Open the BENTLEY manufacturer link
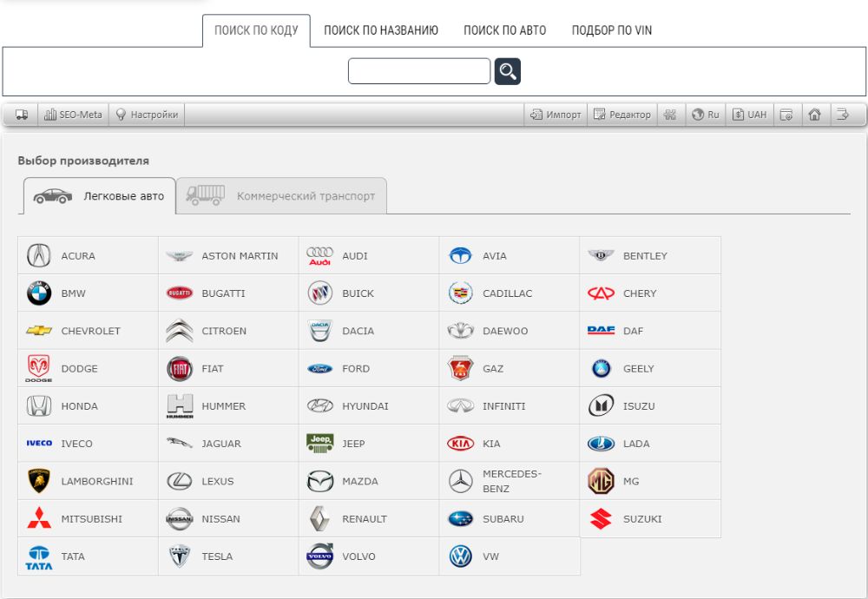The height and width of the screenshot is (599, 868). click(x=645, y=256)
